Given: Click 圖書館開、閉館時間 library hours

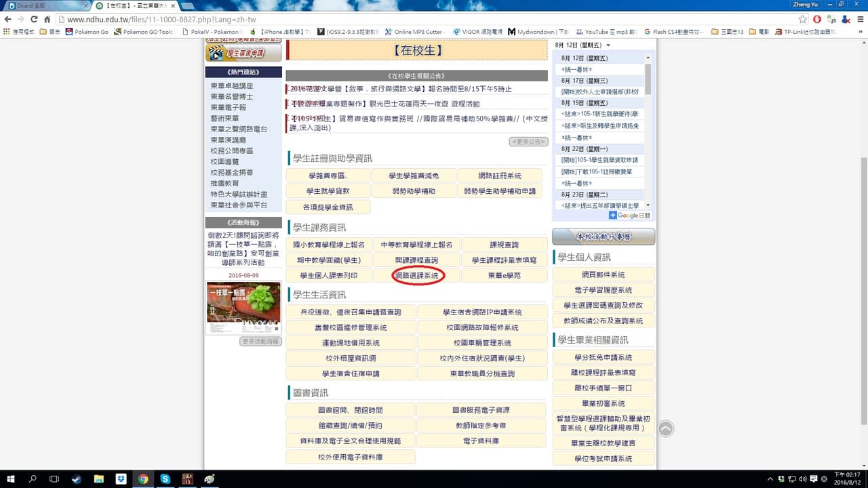Looking at the screenshot, I should tap(350, 410).
